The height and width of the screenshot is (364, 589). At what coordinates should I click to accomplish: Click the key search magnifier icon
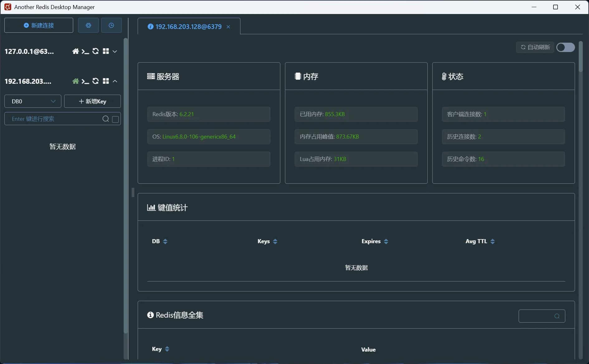pyautogui.click(x=106, y=119)
